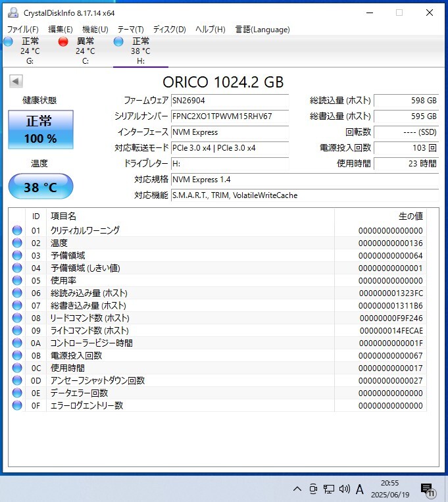Screen dimensions: 448x502
Task: Switch to G: drive tab 正常 24 °C
Action: tap(30, 51)
